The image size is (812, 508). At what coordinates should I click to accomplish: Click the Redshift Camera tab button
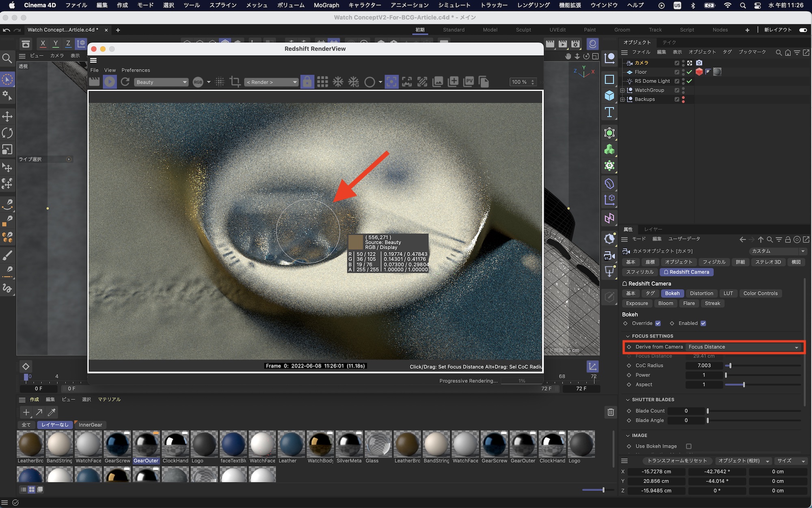point(686,272)
